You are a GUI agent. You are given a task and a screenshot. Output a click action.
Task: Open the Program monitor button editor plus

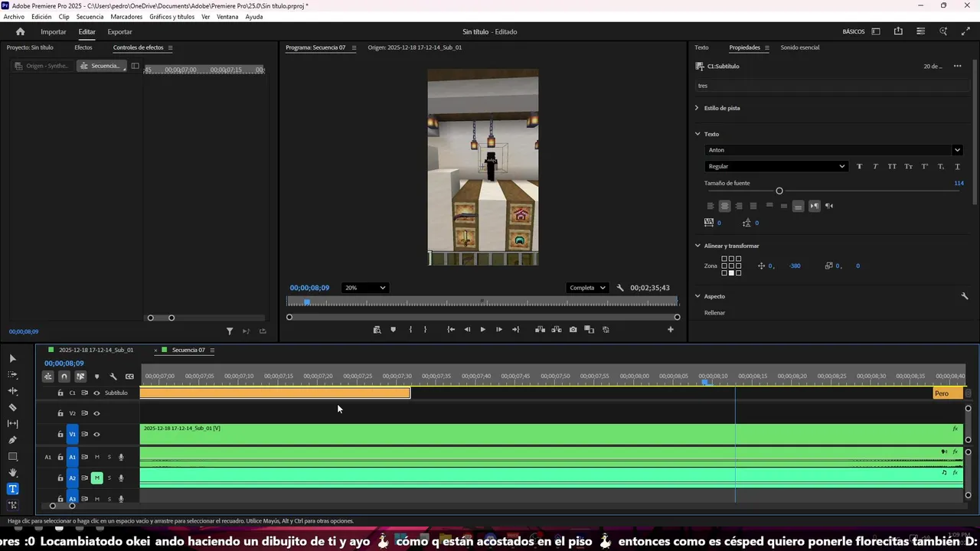pyautogui.click(x=671, y=330)
